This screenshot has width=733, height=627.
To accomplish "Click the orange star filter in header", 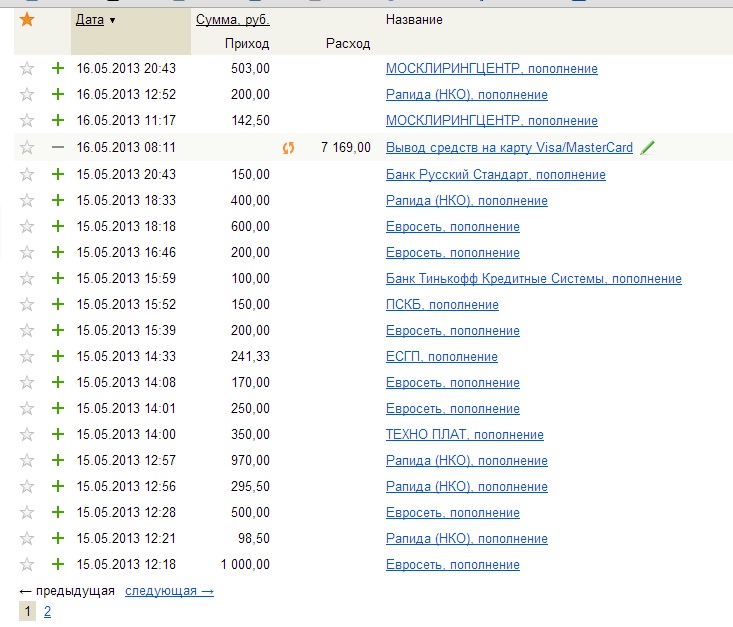I will tap(27, 19).
